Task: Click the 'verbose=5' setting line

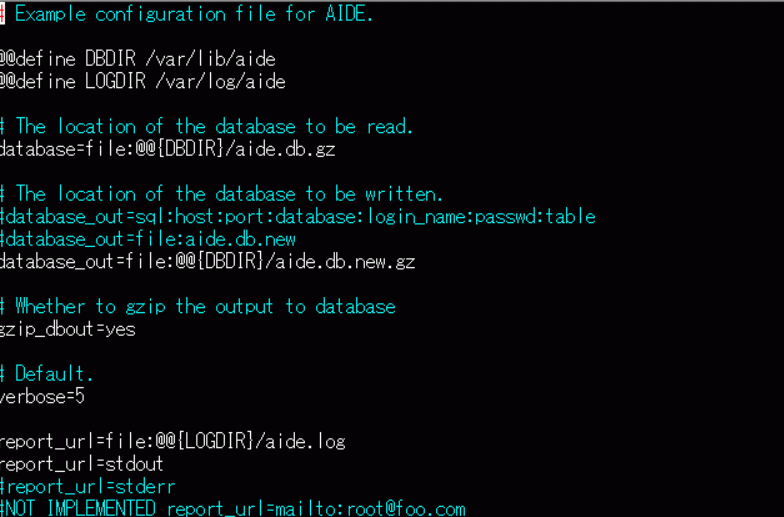Action: (x=42, y=396)
